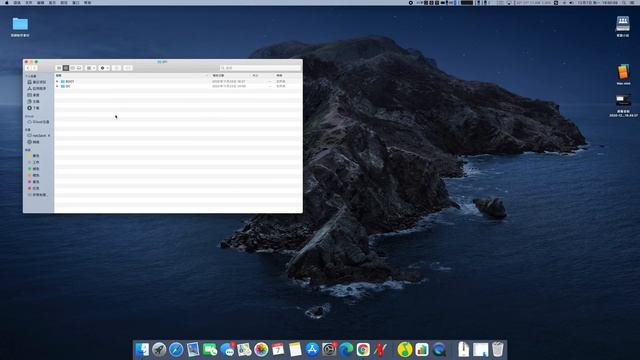Open All Tags in Finder sidebar
Screen dimensions: 640x360
pos(37,195)
